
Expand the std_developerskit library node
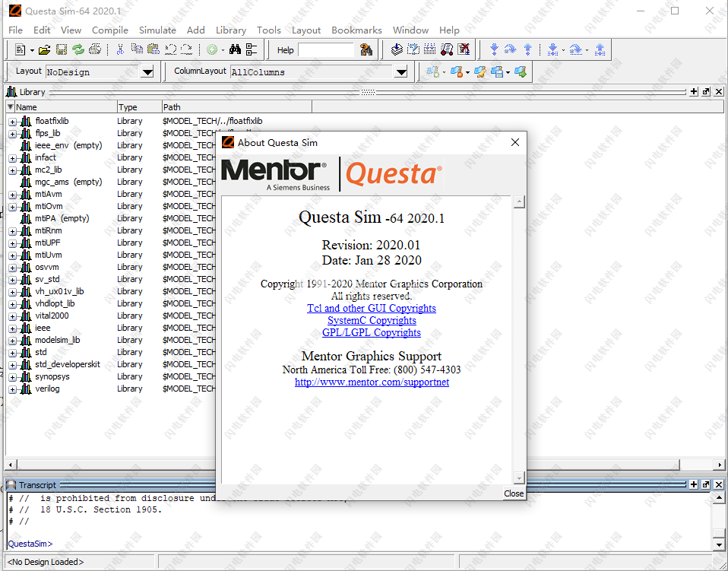pos(12,365)
